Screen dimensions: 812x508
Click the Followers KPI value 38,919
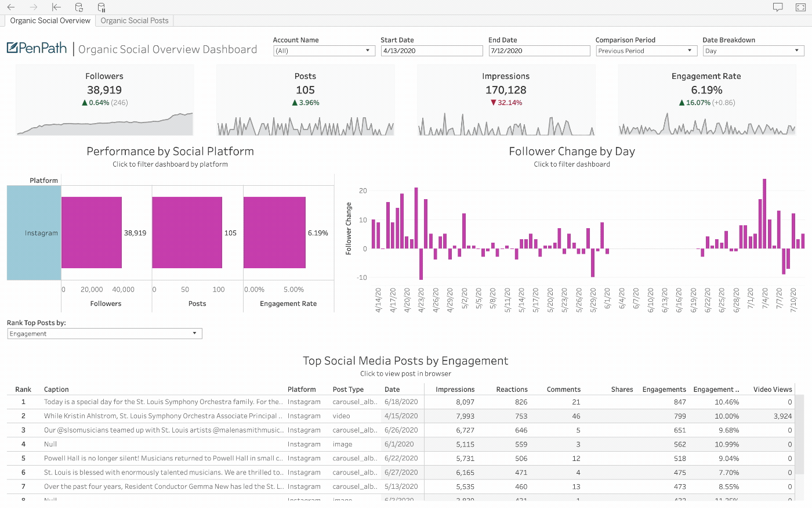pyautogui.click(x=104, y=90)
